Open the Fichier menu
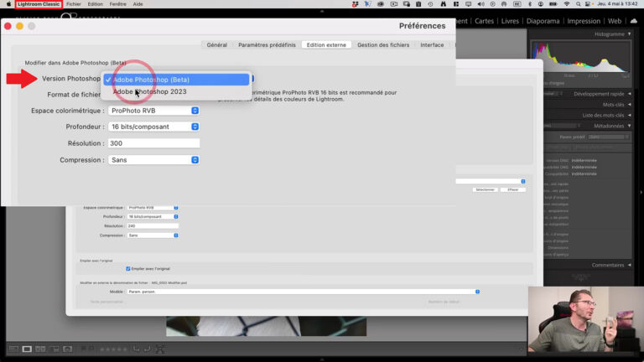 [74, 4]
